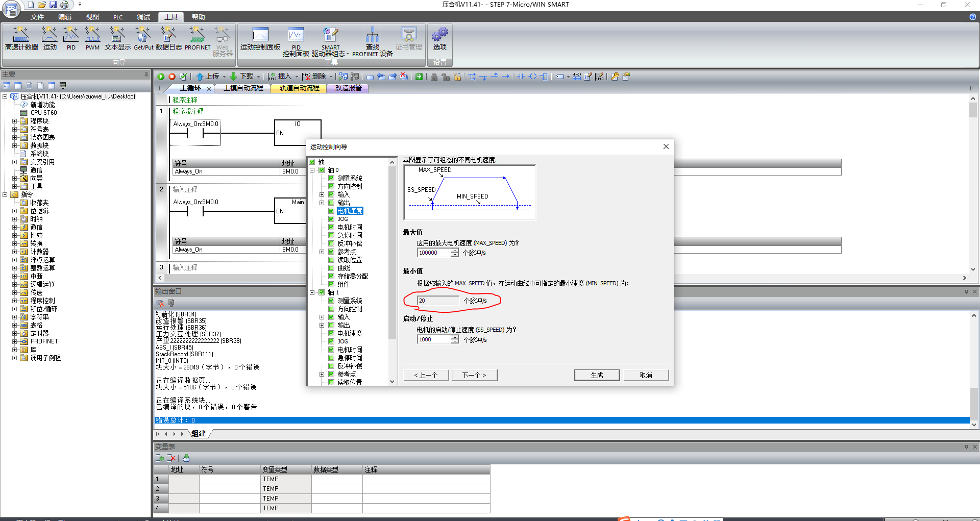980x521 pixels.
Task: Click the green RUN button in toolbar
Action: coord(161,77)
